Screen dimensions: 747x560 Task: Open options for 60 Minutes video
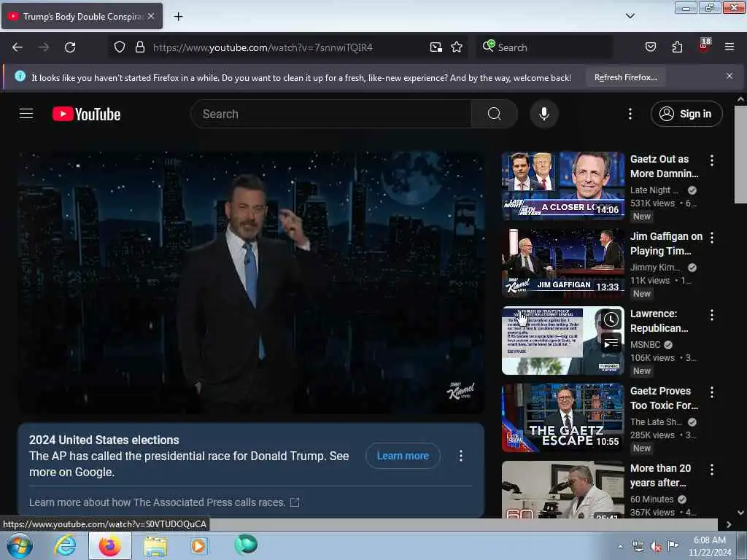coord(712,470)
